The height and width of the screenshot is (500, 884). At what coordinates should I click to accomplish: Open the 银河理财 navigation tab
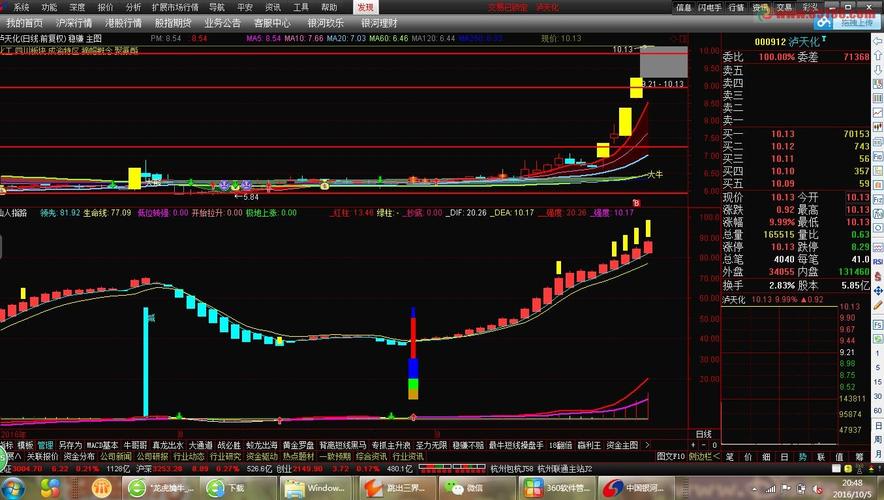coord(379,23)
